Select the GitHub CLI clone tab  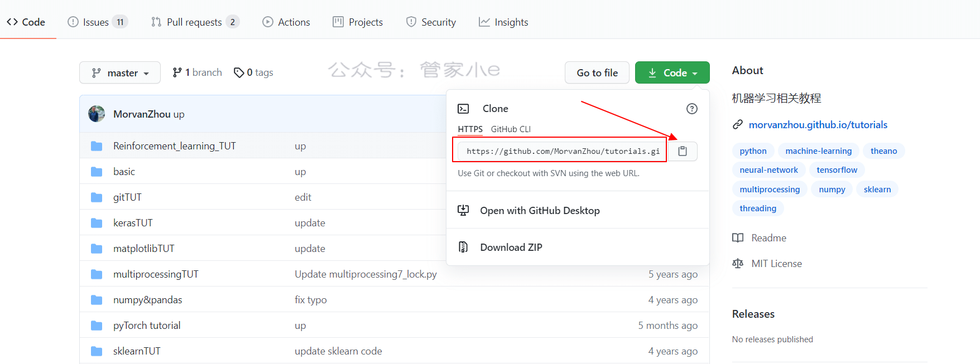[511, 129]
